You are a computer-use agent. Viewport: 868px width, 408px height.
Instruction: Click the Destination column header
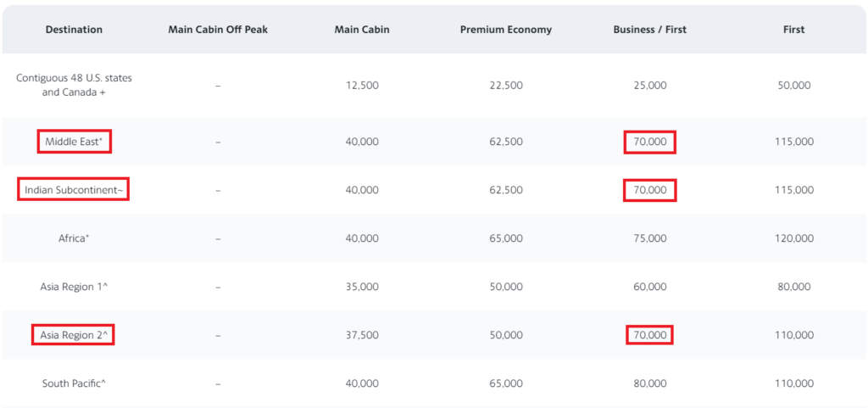[x=74, y=30]
